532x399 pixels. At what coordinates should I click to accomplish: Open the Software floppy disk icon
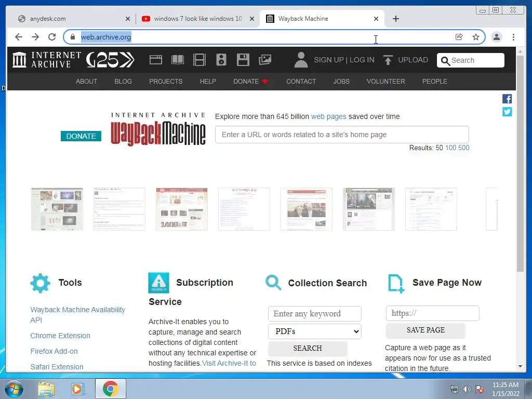[243, 60]
